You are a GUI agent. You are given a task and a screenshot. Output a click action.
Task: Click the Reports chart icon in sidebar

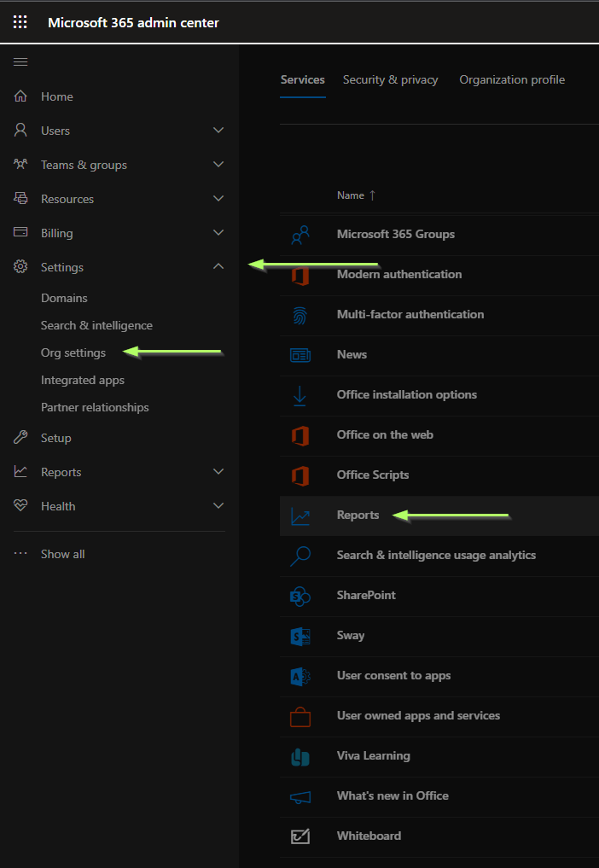coord(20,472)
